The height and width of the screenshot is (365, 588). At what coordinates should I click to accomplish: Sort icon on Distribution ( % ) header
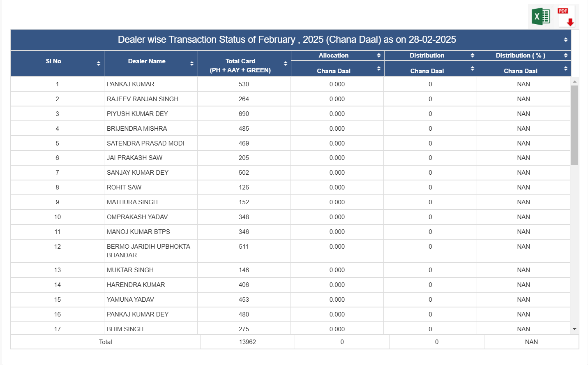[566, 55]
